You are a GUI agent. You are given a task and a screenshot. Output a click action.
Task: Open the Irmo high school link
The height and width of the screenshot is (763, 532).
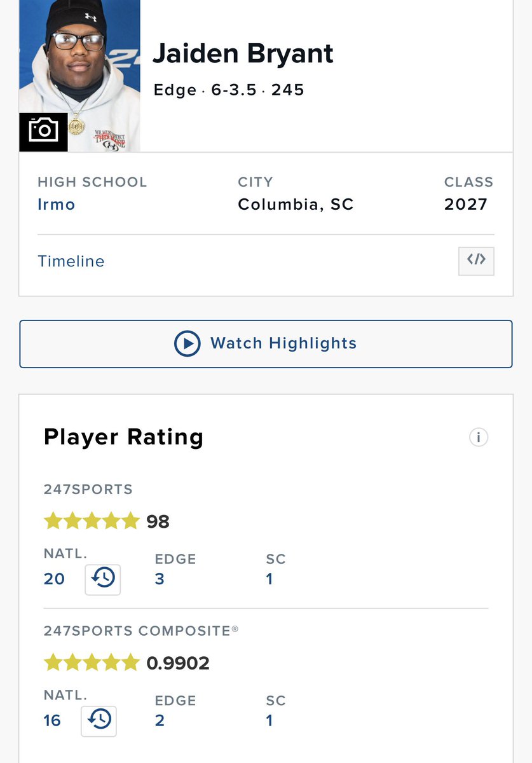tap(57, 205)
